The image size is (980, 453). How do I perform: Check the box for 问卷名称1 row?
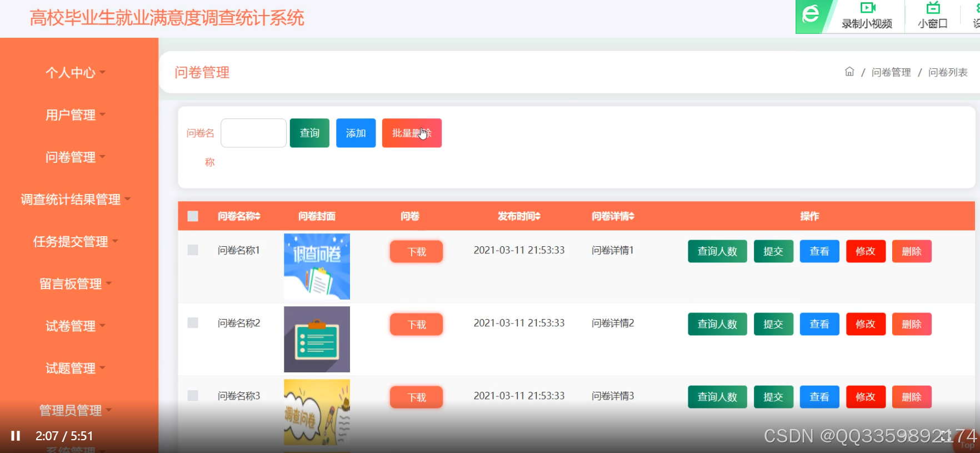coord(193,250)
